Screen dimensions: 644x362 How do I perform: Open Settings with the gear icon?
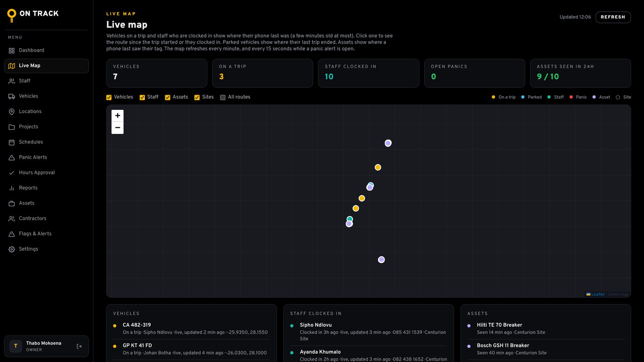tap(11, 249)
